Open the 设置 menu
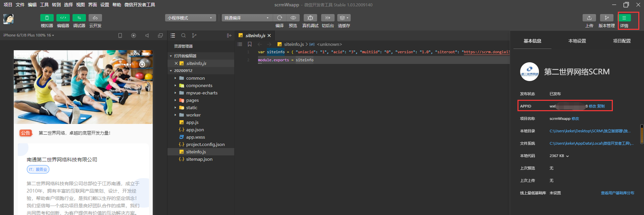 pyautogui.click(x=105, y=5)
